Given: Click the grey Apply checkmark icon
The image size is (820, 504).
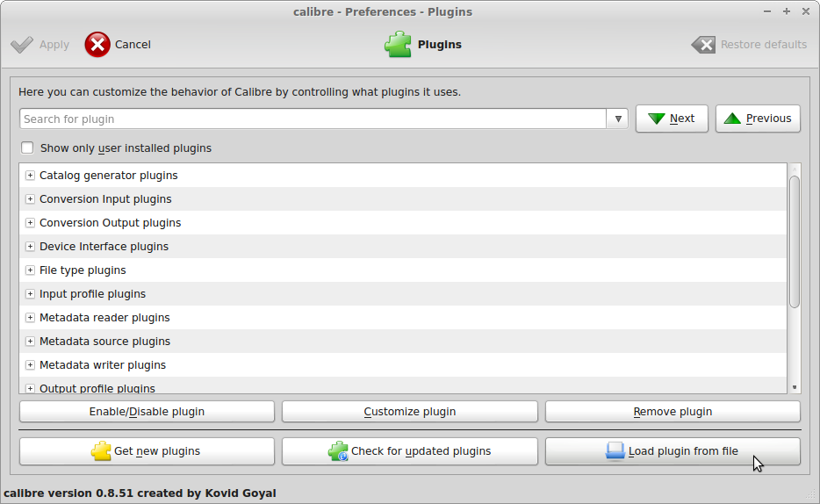Looking at the screenshot, I should coord(22,45).
